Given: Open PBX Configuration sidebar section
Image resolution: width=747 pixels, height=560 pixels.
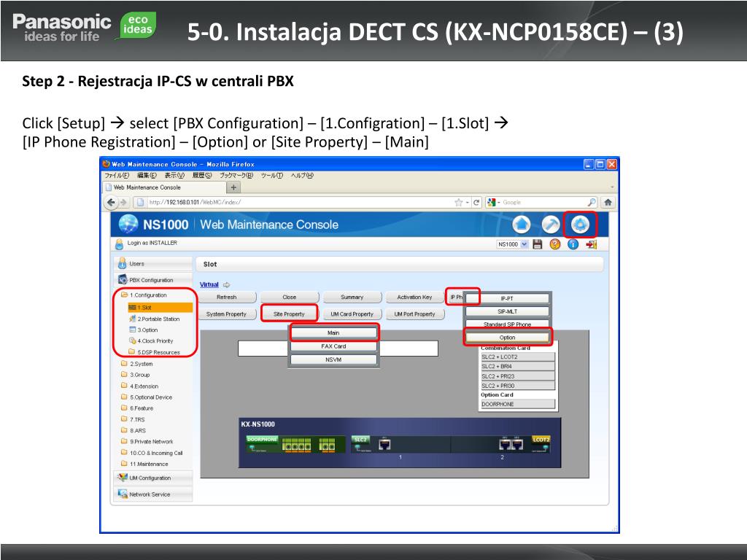Looking at the screenshot, I should point(153,280).
